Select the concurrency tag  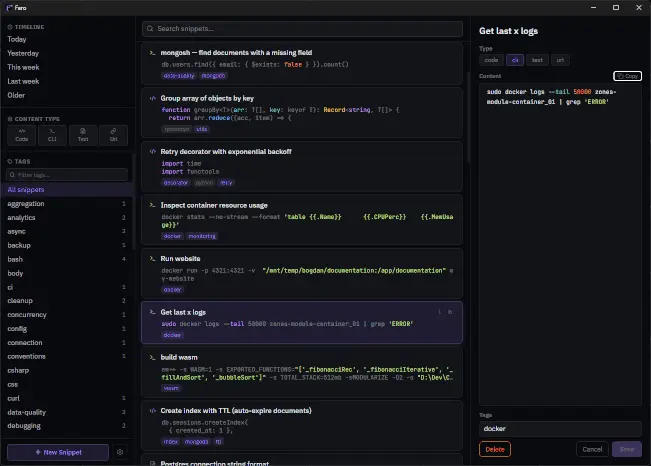[x=66, y=315]
